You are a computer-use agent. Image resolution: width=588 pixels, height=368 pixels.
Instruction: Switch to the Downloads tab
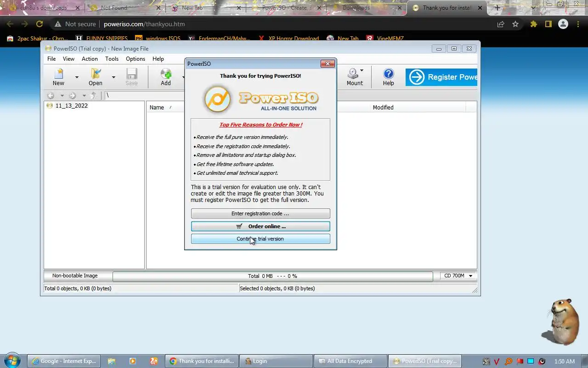[x=367, y=8]
